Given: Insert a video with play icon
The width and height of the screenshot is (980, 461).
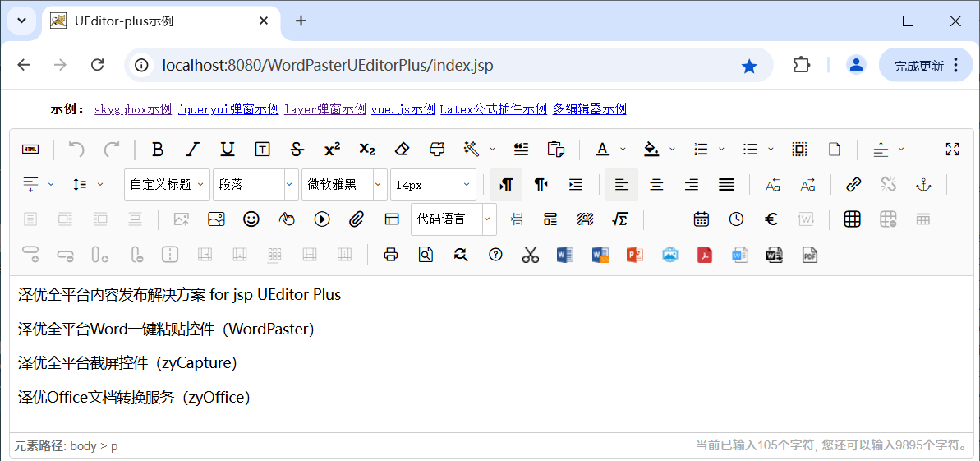Looking at the screenshot, I should (x=322, y=219).
